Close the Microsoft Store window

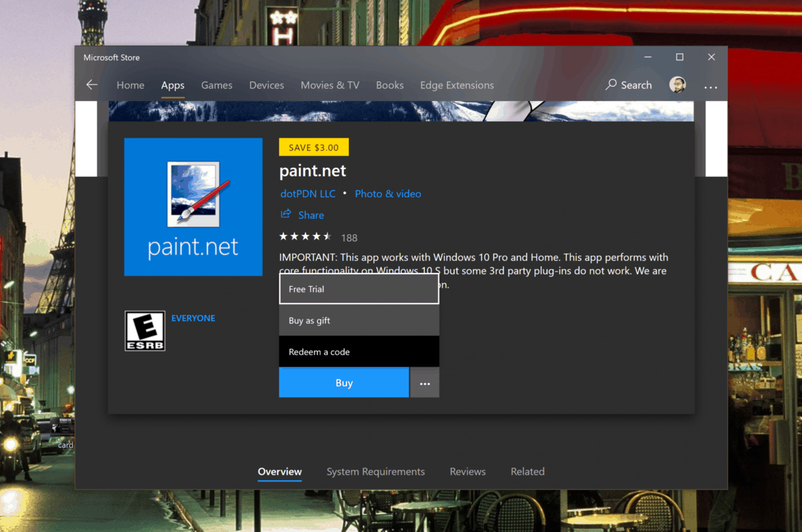[x=711, y=57]
